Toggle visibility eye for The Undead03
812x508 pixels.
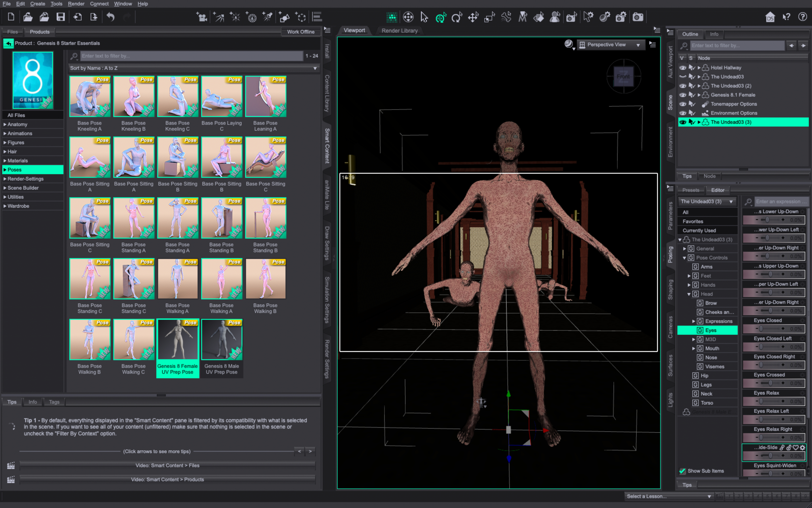click(682, 77)
